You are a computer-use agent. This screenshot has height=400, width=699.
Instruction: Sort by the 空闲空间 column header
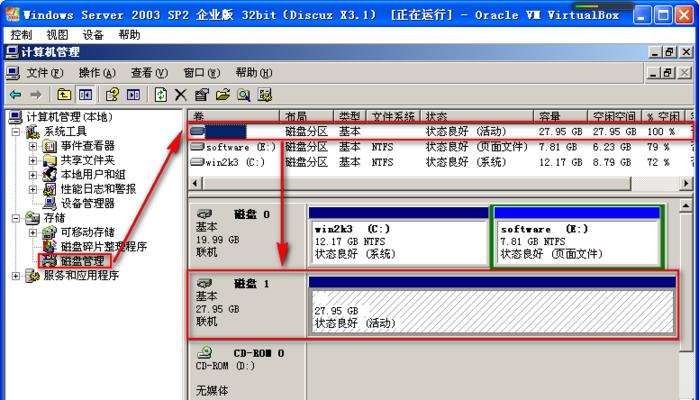point(614,116)
